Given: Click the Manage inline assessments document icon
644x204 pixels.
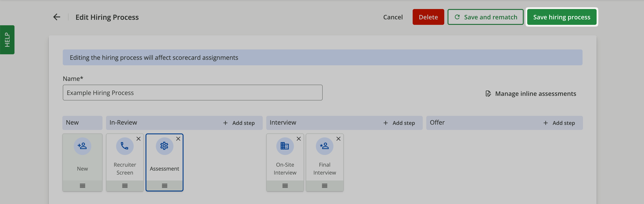Looking at the screenshot, I should [x=488, y=94].
